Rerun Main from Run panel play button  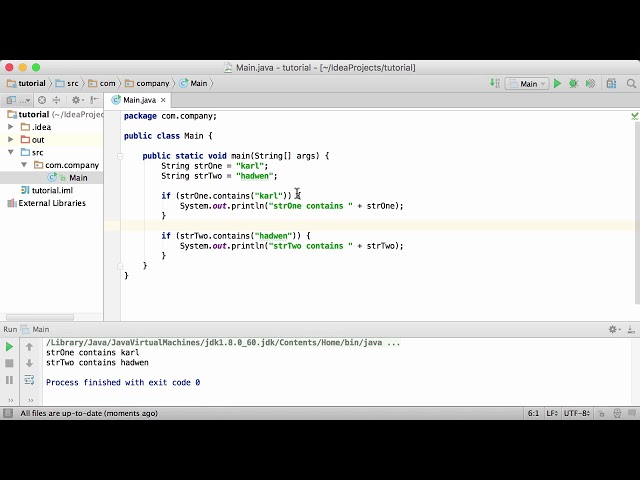point(9,347)
